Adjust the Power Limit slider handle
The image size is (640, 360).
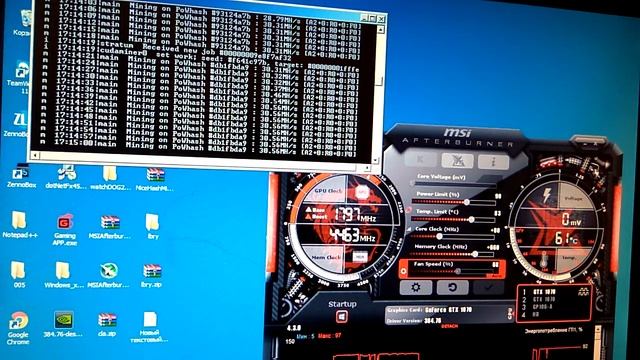tap(467, 202)
